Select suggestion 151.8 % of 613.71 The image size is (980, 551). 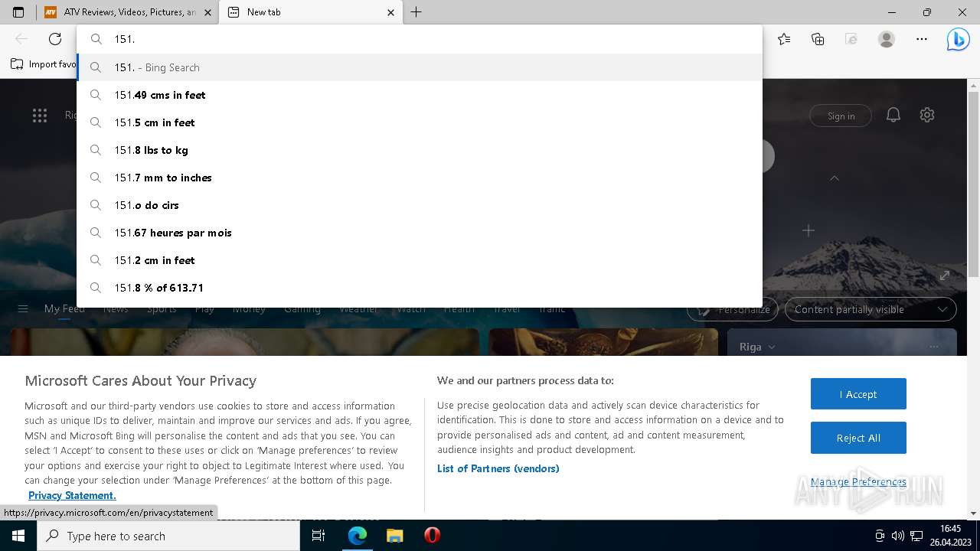pos(420,288)
